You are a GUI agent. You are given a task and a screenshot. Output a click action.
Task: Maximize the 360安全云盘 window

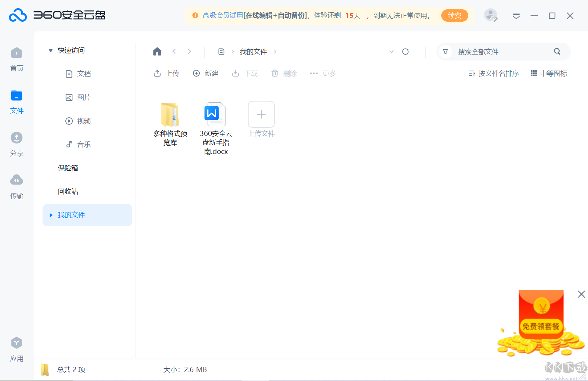[552, 16]
